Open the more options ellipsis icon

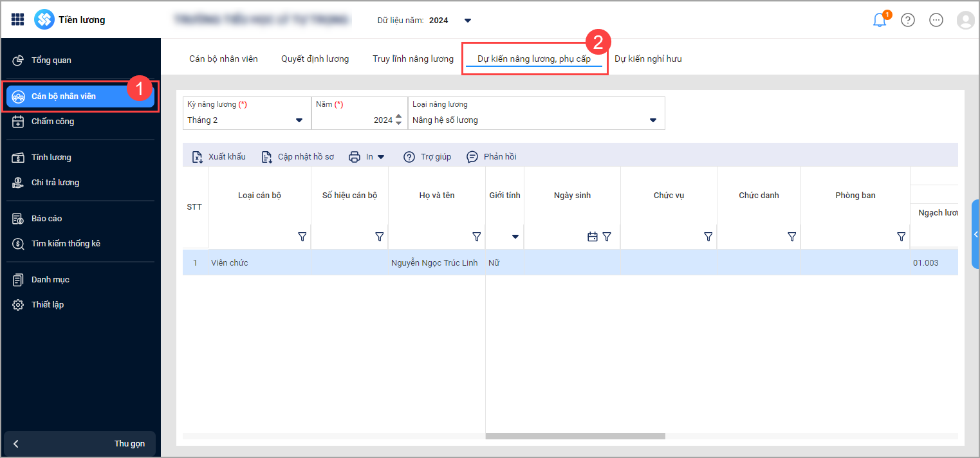pyautogui.click(x=936, y=20)
